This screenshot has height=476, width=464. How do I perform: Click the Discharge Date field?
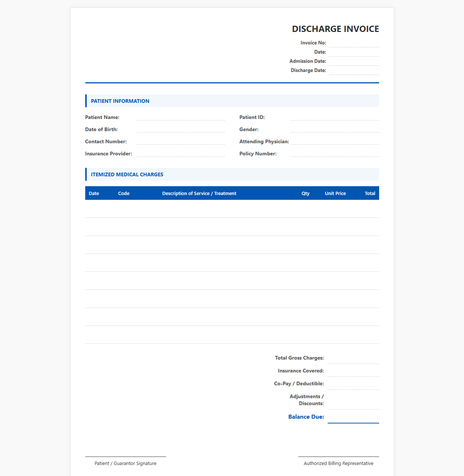pos(354,71)
